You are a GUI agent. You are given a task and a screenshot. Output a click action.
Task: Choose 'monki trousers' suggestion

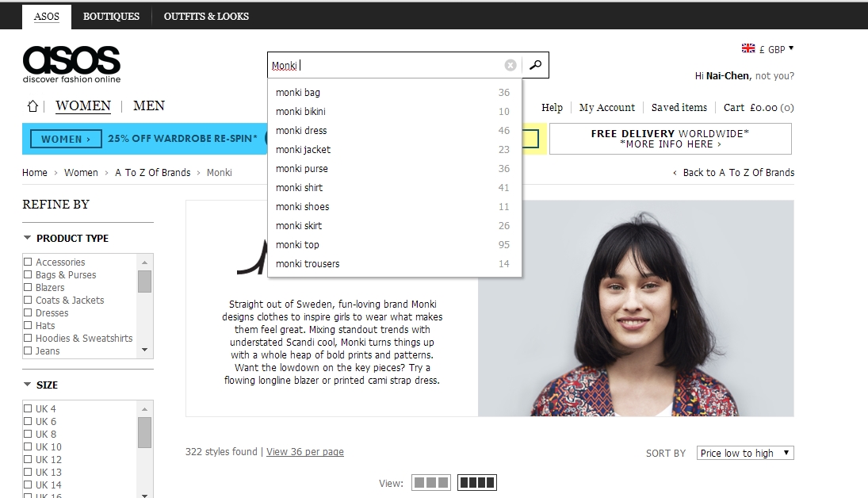point(394,264)
